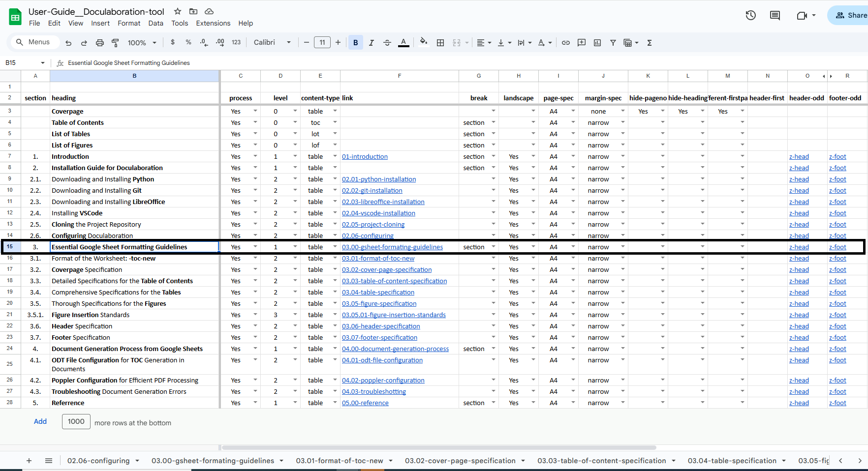Toggle italic formatting
Image resolution: width=868 pixels, height=471 pixels.
click(x=372, y=43)
